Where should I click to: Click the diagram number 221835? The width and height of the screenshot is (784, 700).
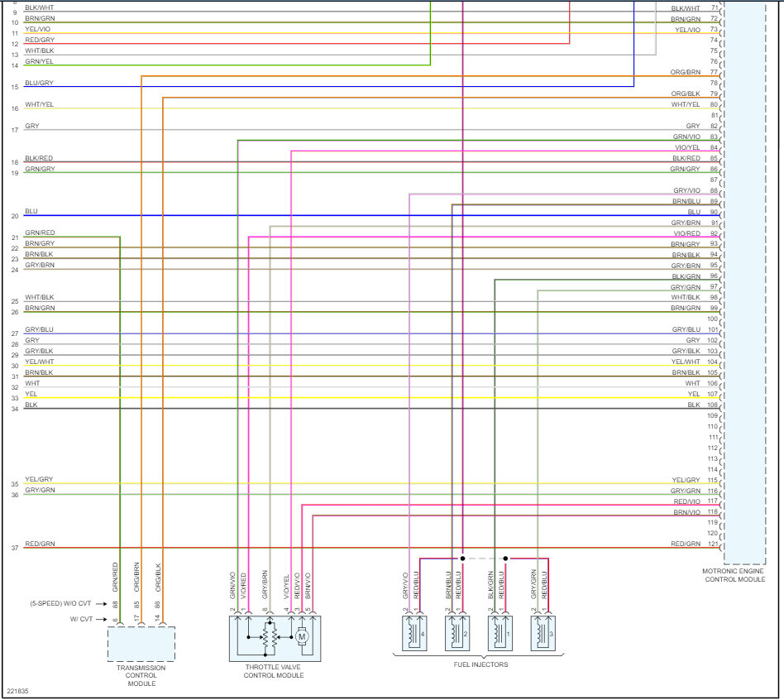(18, 691)
